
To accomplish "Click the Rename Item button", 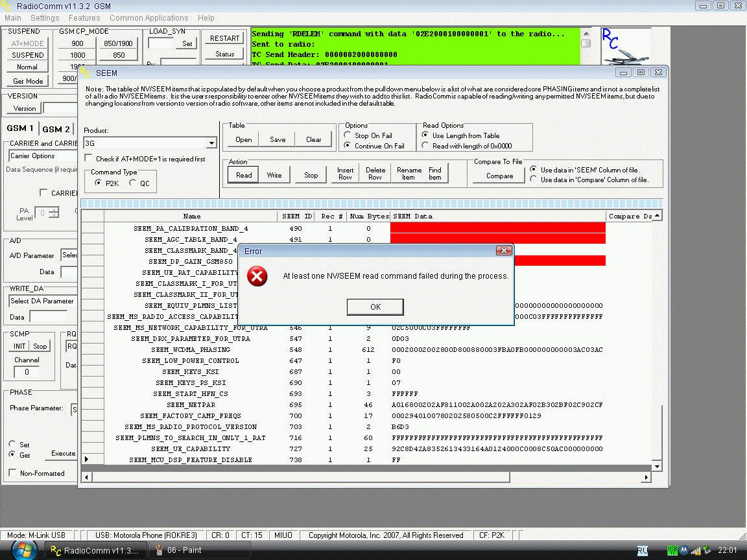I will 409,173.
